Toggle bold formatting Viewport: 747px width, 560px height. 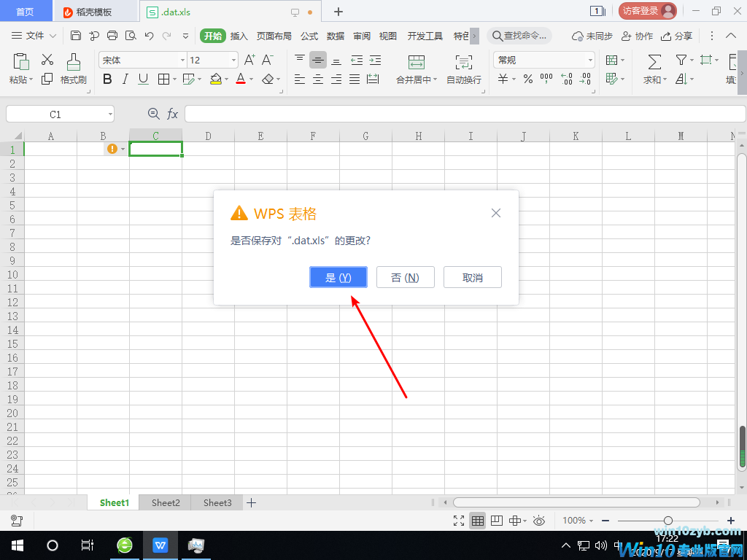(x=107, y=79)
